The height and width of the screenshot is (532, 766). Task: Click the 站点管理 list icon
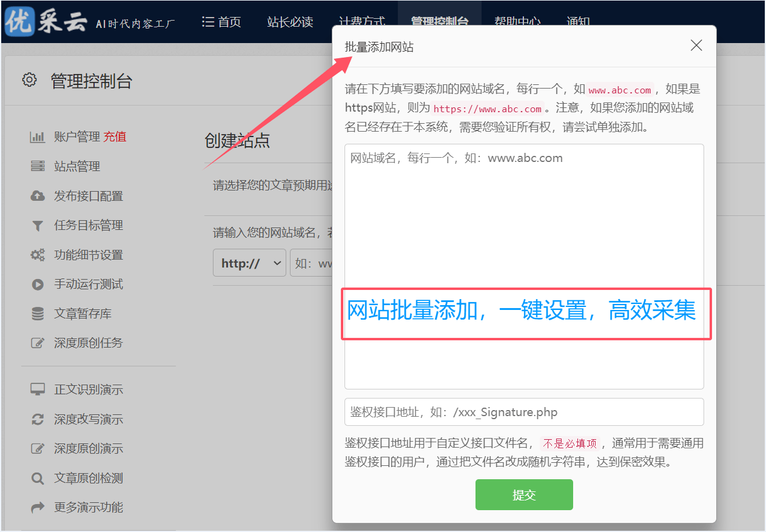(x=38, y=166)
